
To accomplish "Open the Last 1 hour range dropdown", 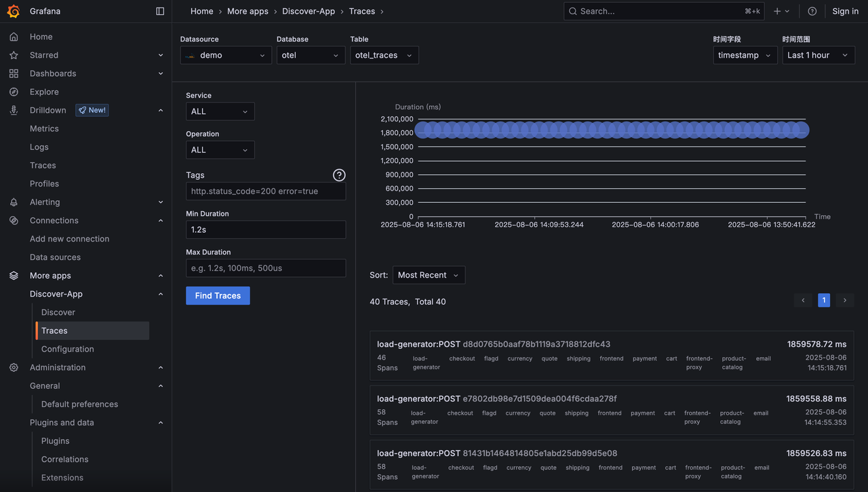I will (818, 55).
